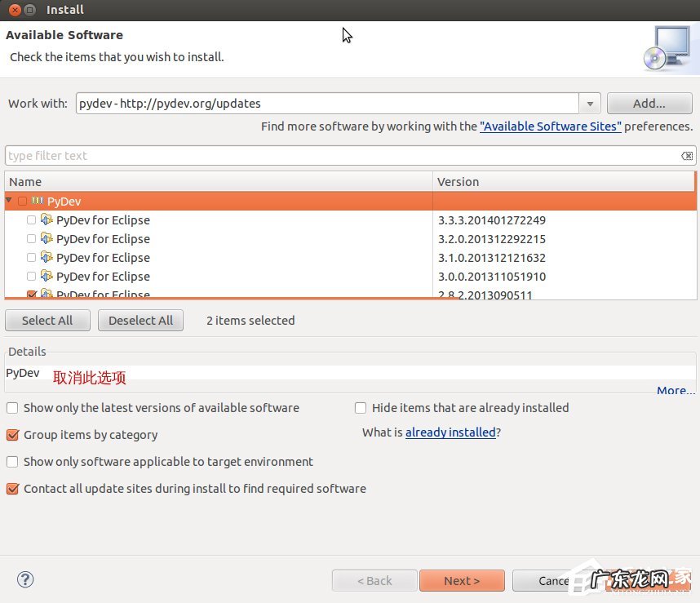This screenshot has width=700, height=603.
Task: Click the Next button
Action: [x=462, y=580]
